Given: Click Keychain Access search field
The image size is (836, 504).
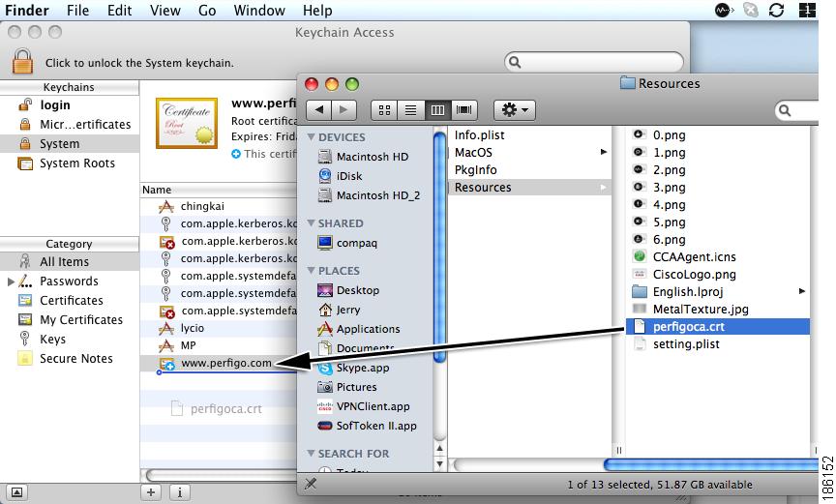Looking at the screenshot, I should pos(594,62).
